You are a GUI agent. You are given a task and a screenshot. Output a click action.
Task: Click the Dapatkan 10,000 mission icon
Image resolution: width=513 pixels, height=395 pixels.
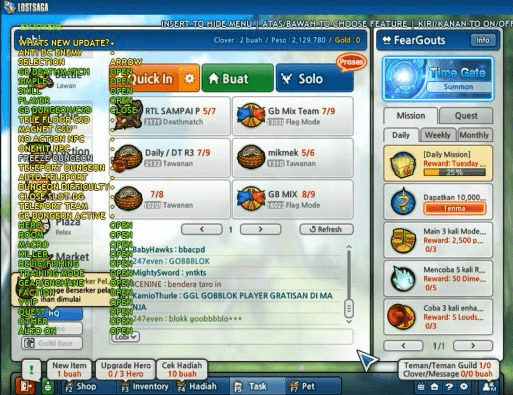(403, 202)
